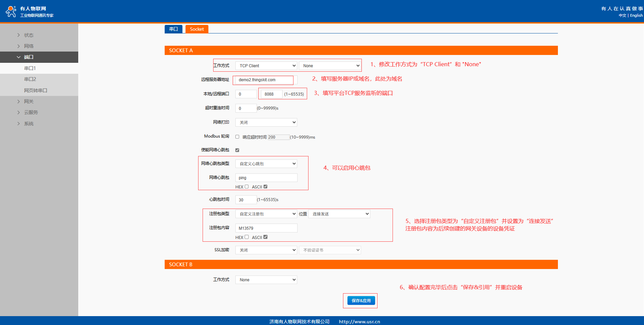Open the SSL加密 dropdown

pos(266,250)
